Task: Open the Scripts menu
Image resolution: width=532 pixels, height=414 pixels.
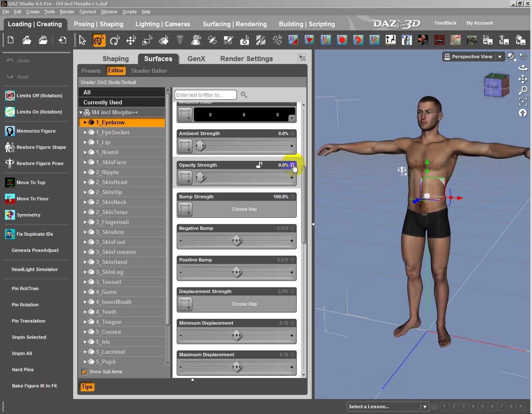Action: coord(129,12)
